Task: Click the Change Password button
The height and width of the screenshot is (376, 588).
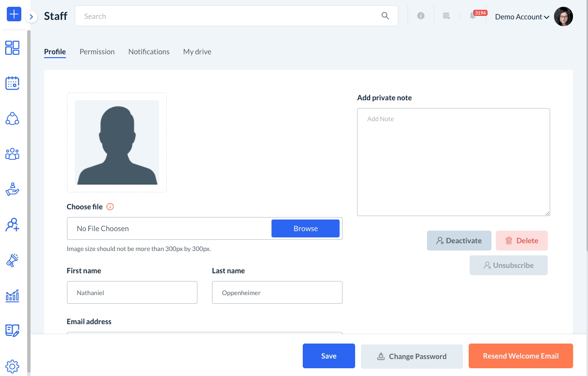Action: coord(412,356)
